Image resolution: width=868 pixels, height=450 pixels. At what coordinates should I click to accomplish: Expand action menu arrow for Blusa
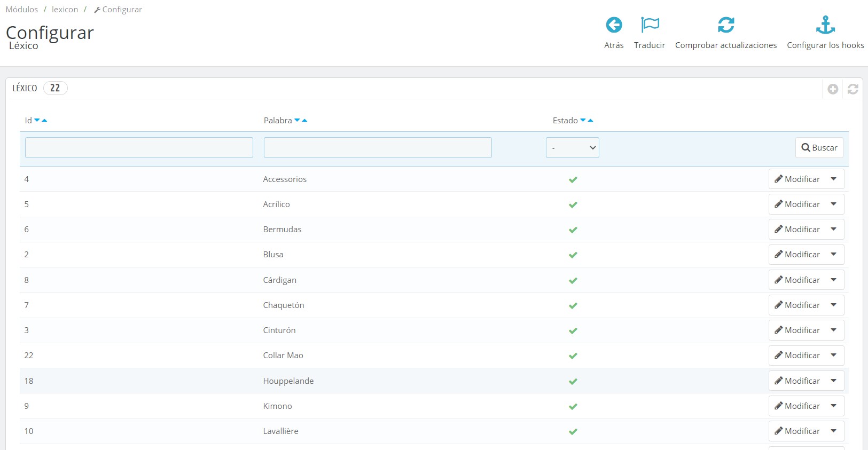(834, 254)
